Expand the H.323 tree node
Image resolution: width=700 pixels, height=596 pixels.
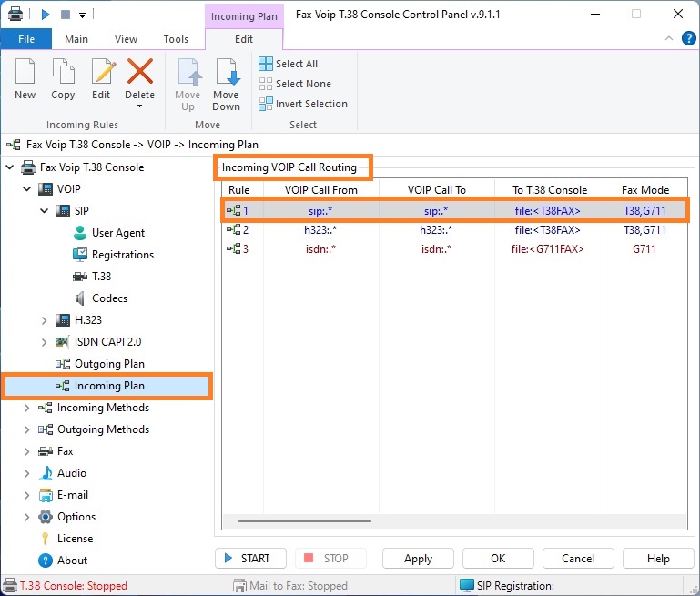pyautogui.click(x=45, y=320)
